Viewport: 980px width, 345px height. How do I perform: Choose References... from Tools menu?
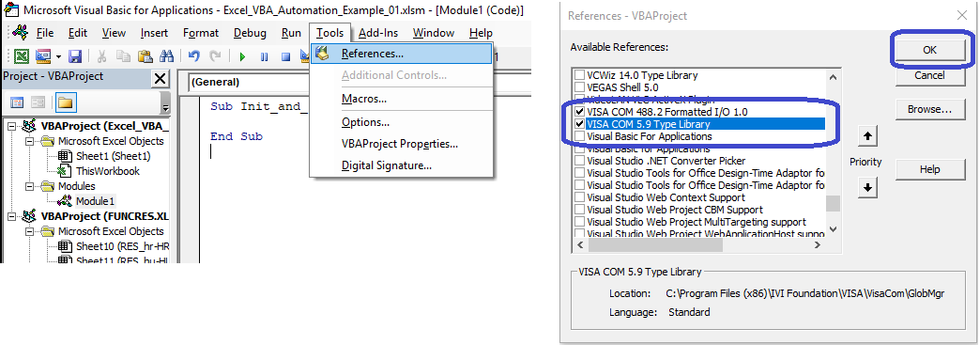[402, 54]
